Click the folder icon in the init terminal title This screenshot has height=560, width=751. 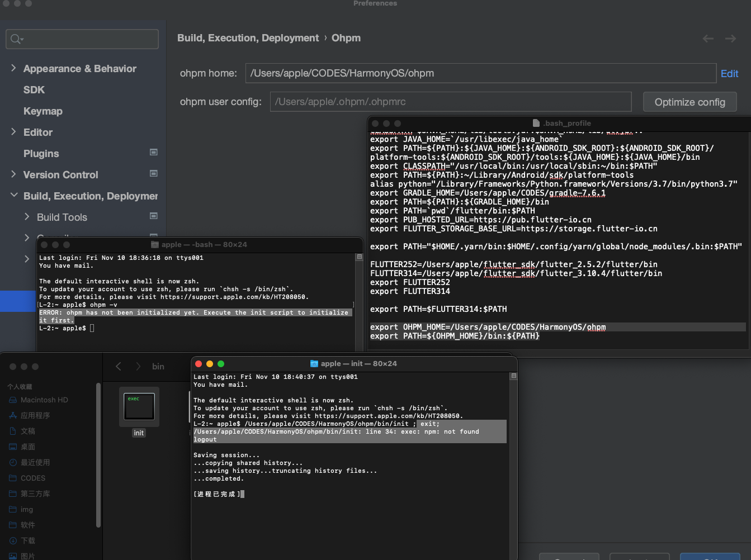coord(314,364)
